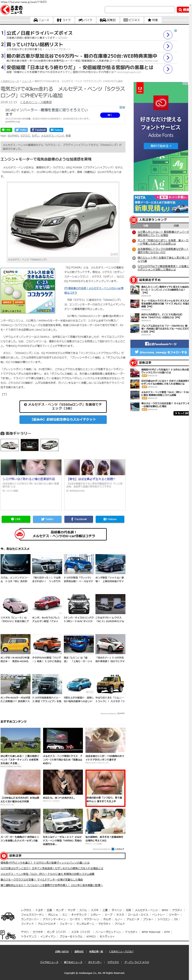Open the 車のスモークガラスなぜ定着 bottom link
192x980 pixels.
coord(41,879)
